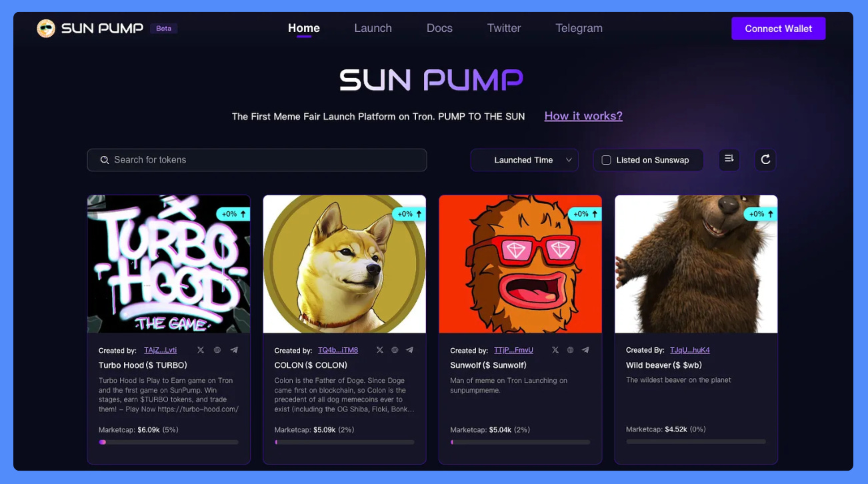Go to the Docs menu item

click(439, 28)
